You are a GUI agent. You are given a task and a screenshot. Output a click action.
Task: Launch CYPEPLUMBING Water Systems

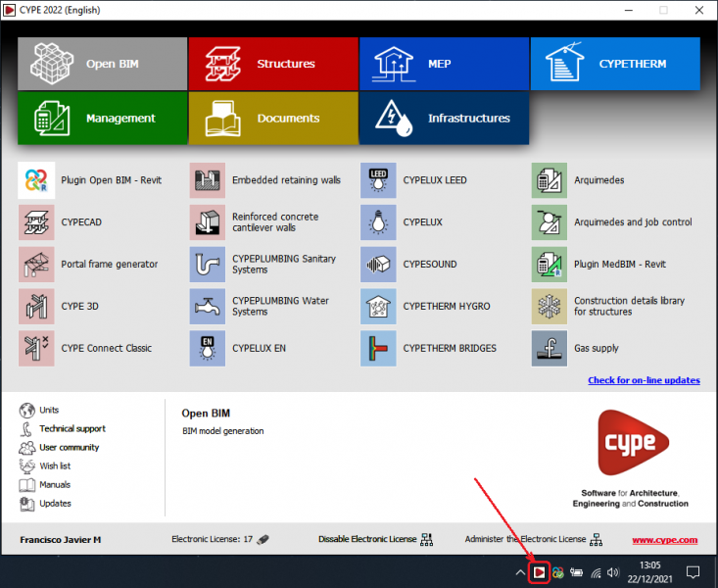[207, 307]
